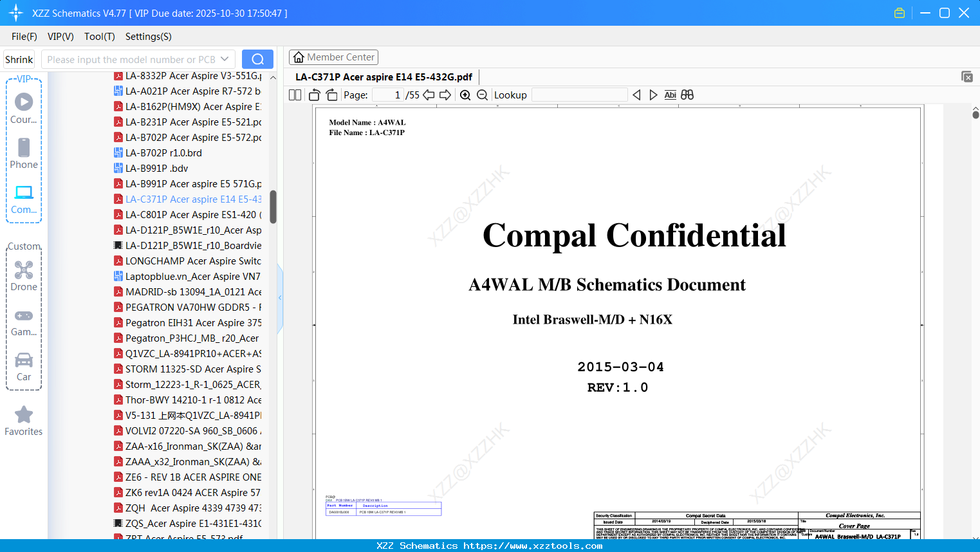Click the Page number input box
The image size is (980, 552).
387,95
